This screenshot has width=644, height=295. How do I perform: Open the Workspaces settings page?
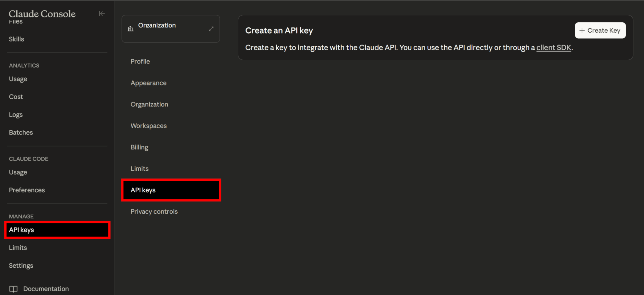[x=148, y=126]
